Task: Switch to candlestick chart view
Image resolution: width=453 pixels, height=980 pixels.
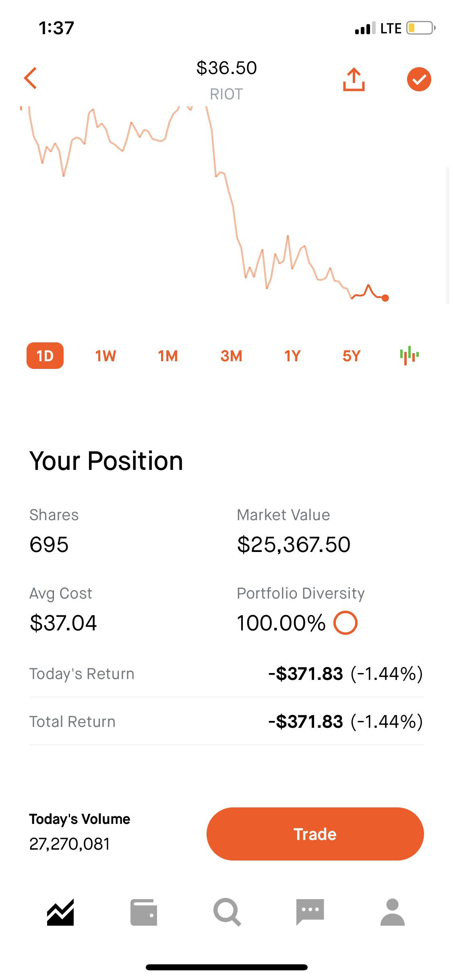Action: pyautogui.click(x=409, y=356)
